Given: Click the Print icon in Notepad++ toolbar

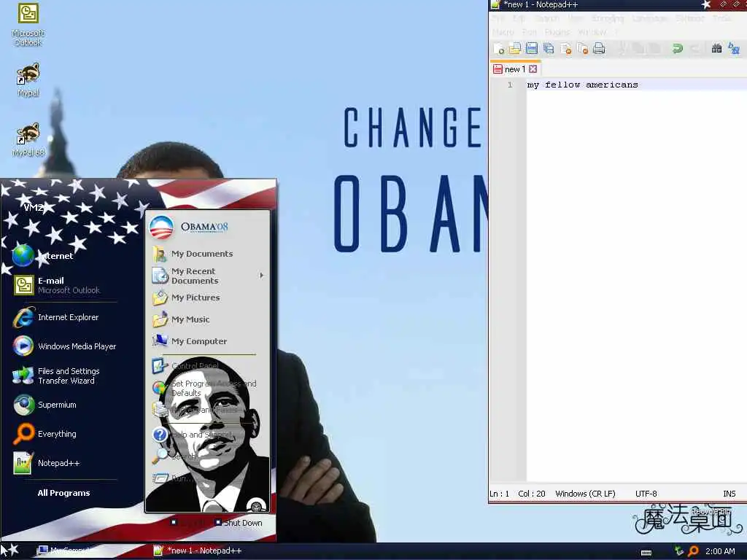Looking at the screenshot, I should pyautogui.click(x=599, y=48).
